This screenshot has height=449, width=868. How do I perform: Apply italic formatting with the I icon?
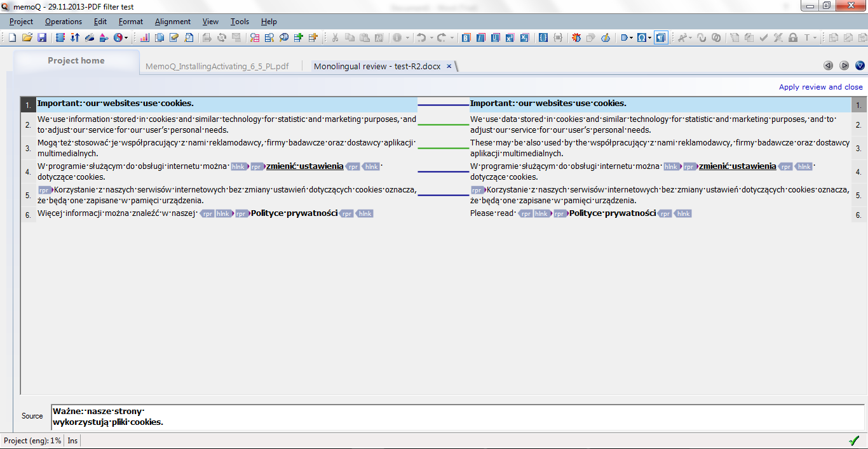point(480,37)
